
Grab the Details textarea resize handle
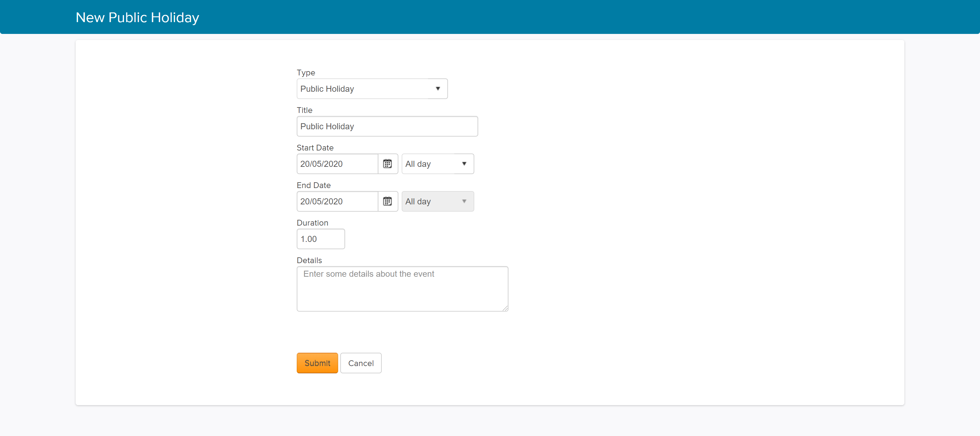tap(505, 308)
